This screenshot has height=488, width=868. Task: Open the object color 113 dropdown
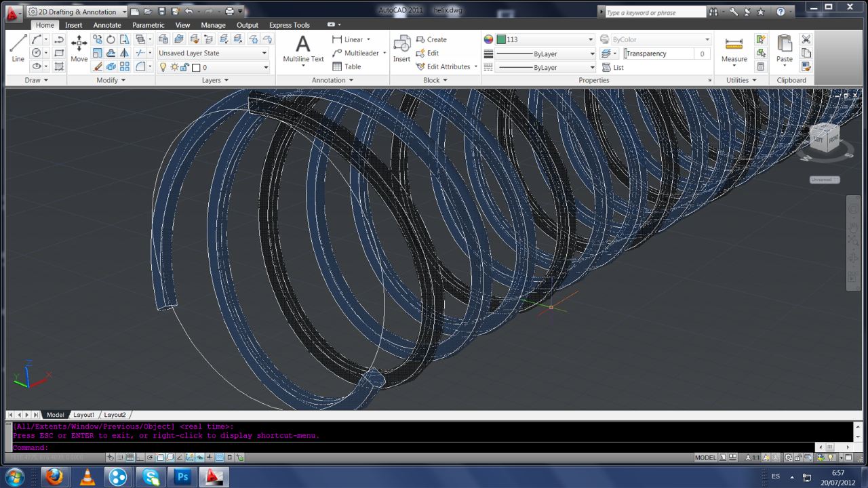click(x=545, y=39)
